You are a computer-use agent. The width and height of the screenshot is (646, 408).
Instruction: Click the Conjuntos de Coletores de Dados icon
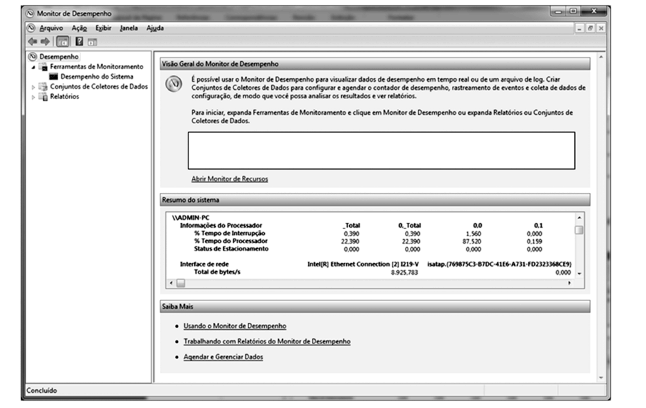(x=43, y=87)
